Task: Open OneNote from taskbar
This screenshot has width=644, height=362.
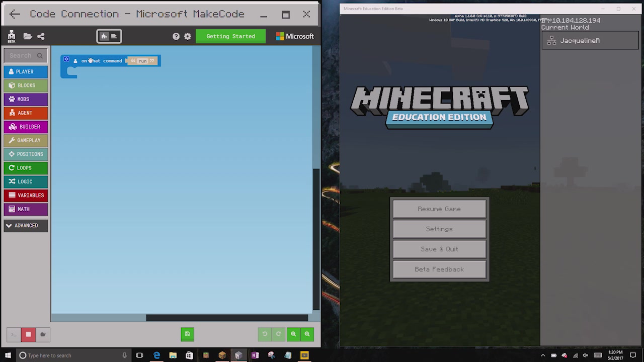Action: click(x=255, y=355)
